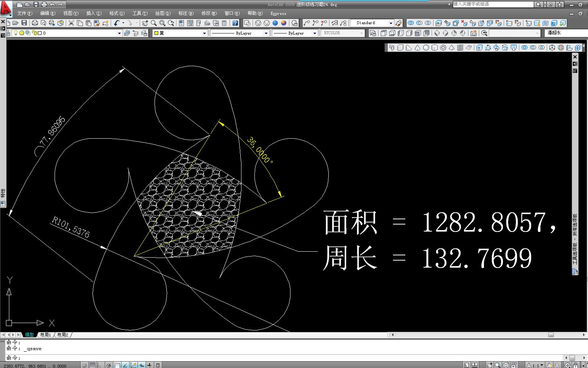Click the Plot (print) icon in standard toolbar
Screen dimensions: 588x368
pos(35,23)
